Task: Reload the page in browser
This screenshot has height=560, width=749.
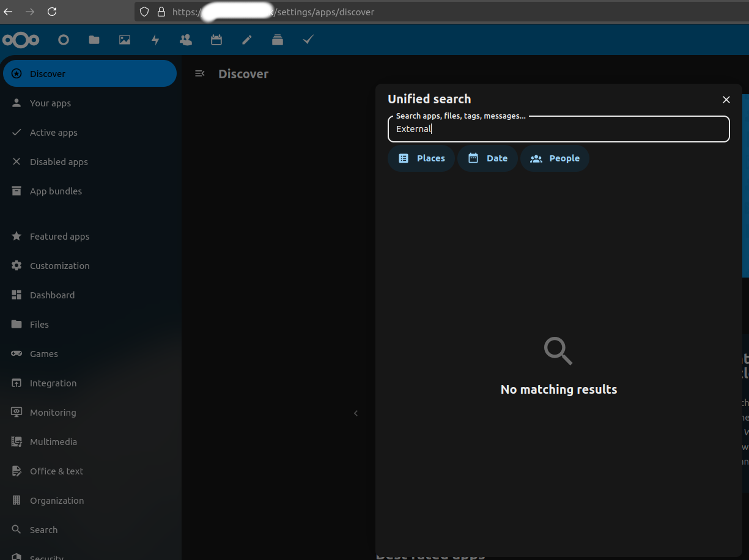Action: (52, 12)
